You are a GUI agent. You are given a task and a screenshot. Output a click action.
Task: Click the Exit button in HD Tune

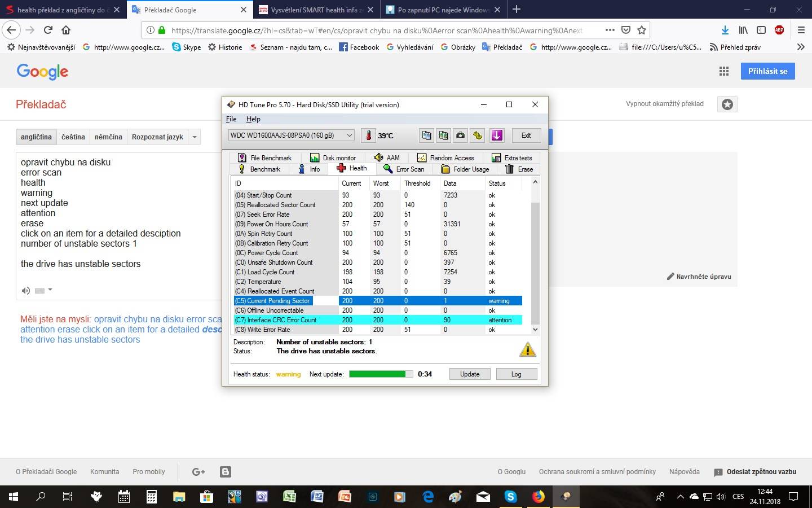point(526,135)
